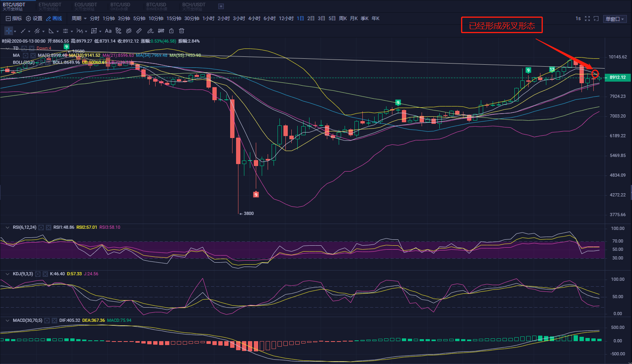Open the 指标 indicators menu
The width and height of the screenshot is (632, 364).
tap(14, 19)
